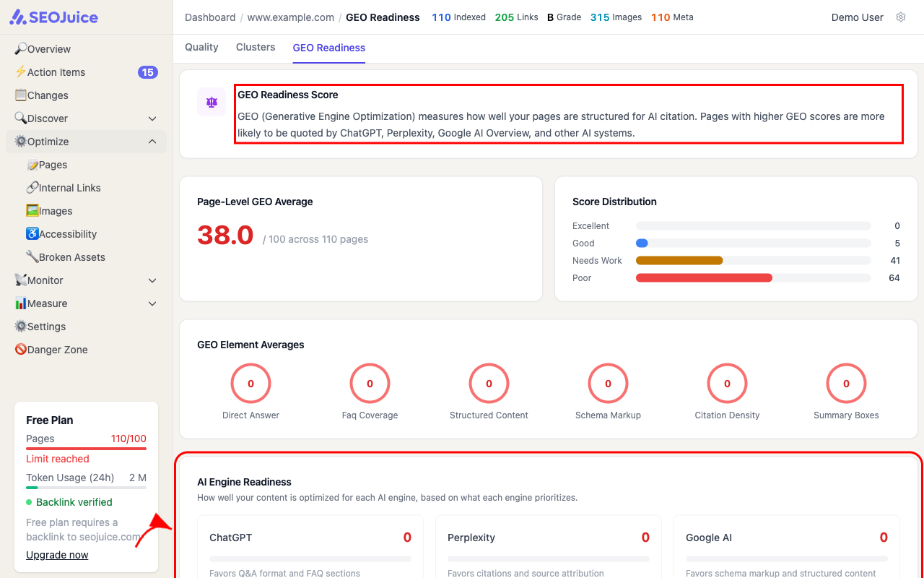Switch to the Quality tab
This screenshot has height=578, width=924.
tap(201, 47)
